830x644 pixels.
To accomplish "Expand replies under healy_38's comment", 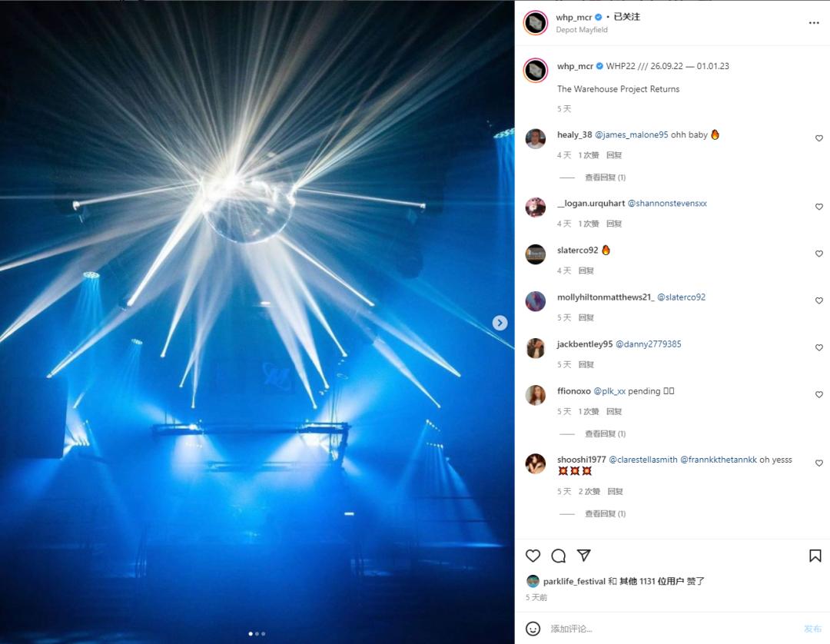I will (605, 178).
